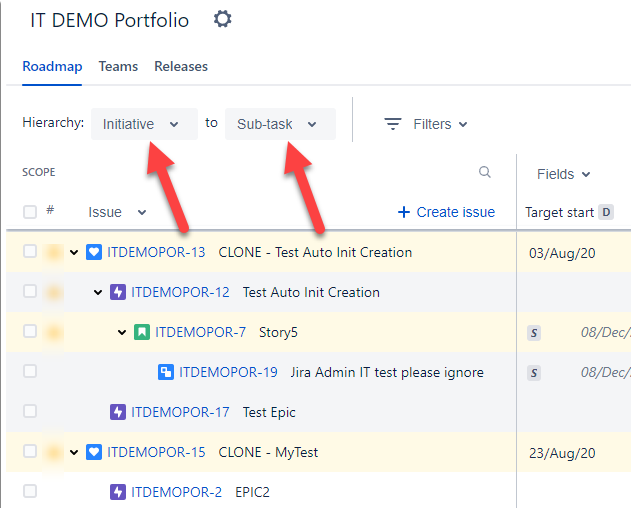Check the box for ITDEMOPOR-17 Test Epic
The height and width of the screenshot is (508, 631).
(30, 411)
